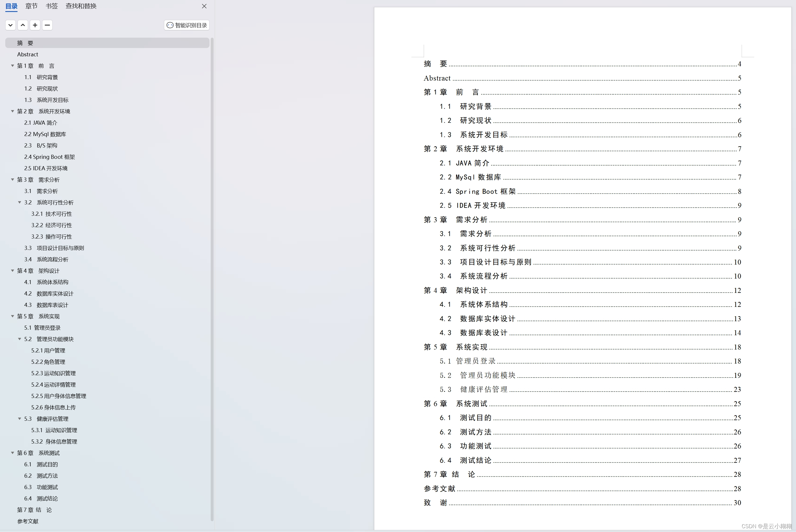Click the smart-detect icon beside 智能识别目录
Screen dimensions: 796x532
click(x=170, y=25)
